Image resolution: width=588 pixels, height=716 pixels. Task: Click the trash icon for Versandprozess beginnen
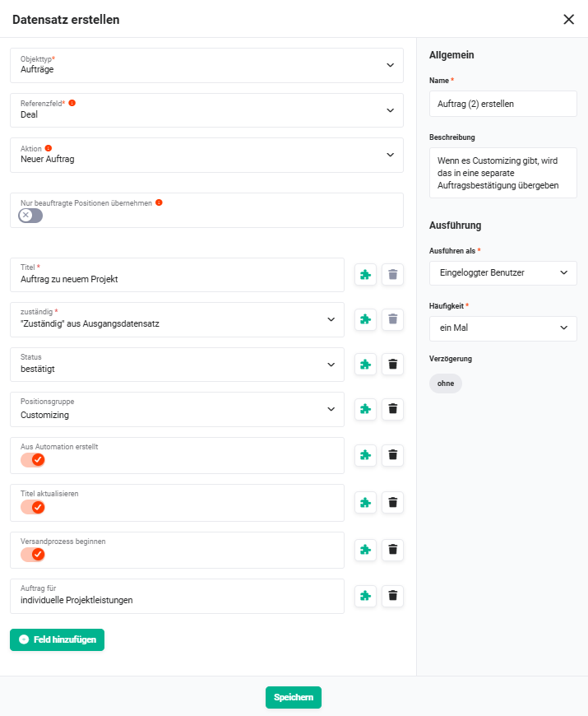(x=393, y=549)
